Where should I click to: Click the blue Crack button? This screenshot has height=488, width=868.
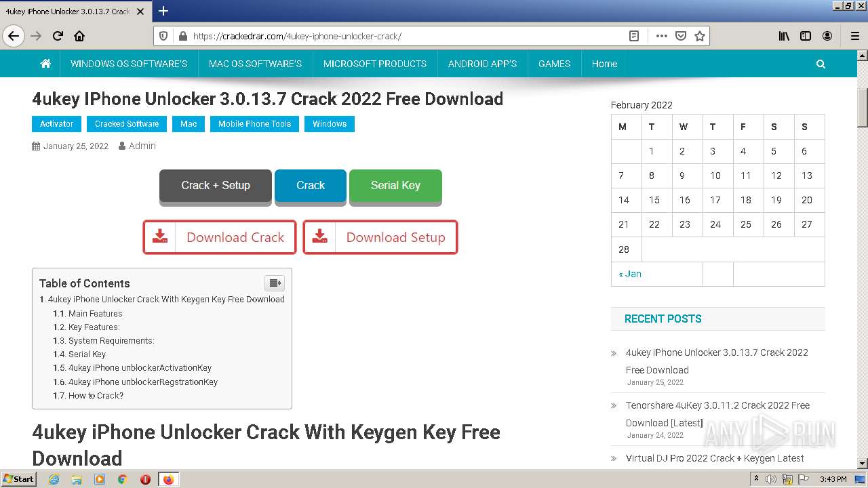[311, 186]
